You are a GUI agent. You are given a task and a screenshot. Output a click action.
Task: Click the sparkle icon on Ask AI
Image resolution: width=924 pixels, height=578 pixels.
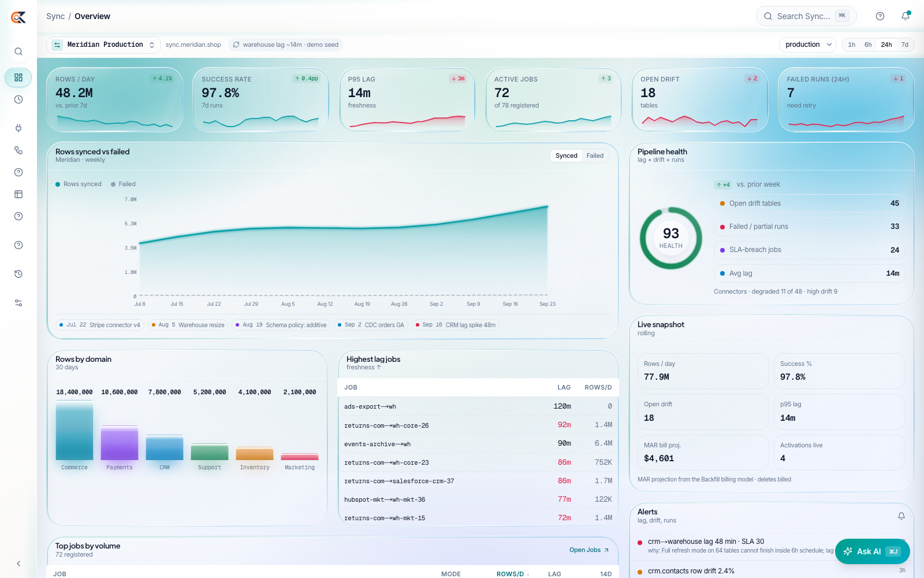coord(848,551)
